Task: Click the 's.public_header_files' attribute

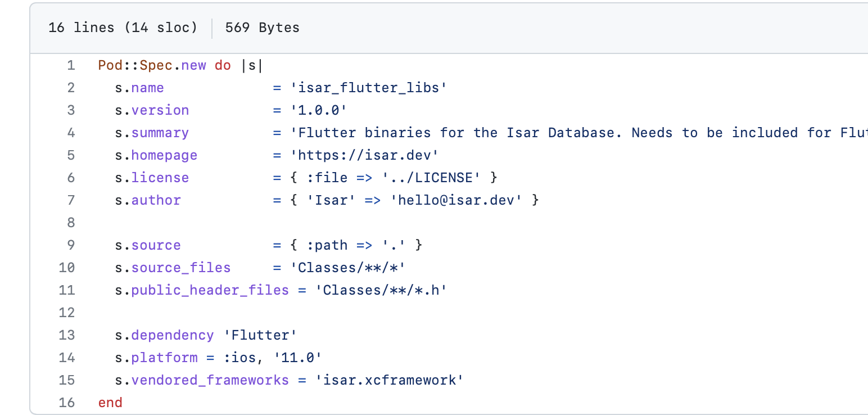Action: pos(202,290)
